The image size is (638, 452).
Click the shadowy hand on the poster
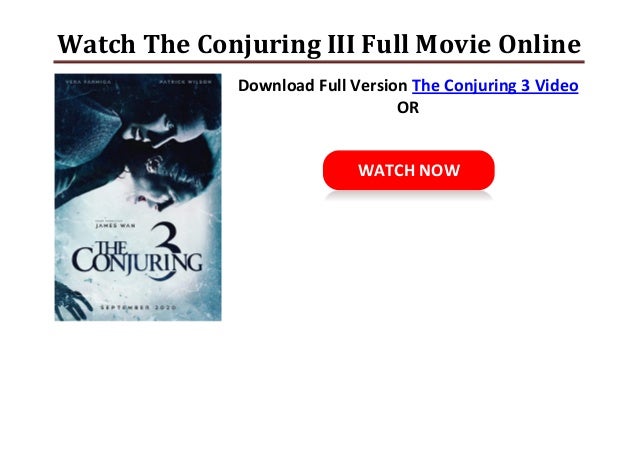(71, 300)
